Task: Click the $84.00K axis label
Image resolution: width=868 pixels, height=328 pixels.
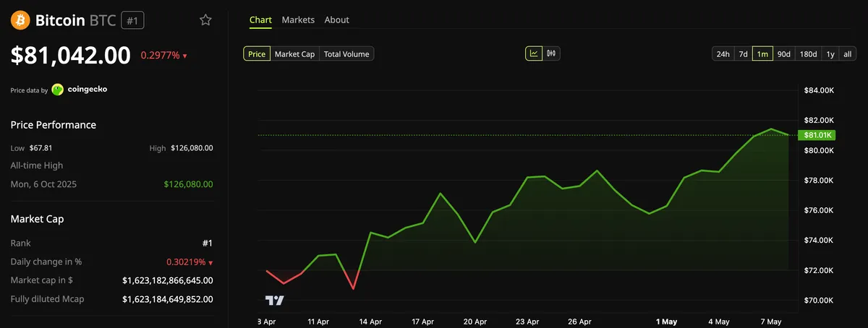Action: (x=820, y=90)
